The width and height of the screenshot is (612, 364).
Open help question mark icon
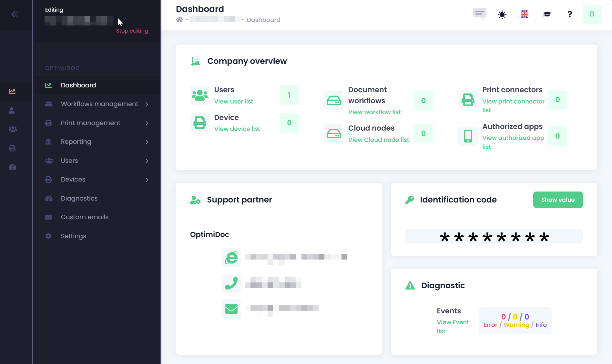570,14
